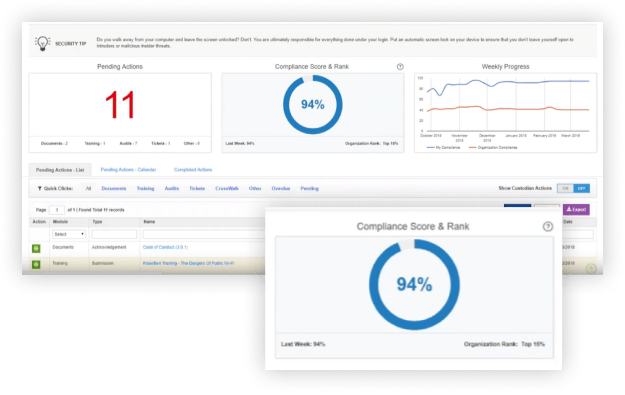This screenshot has width=625, height=395.
Task: Open the action icon for KnowBe4 Training row
Action: point(36,264)
